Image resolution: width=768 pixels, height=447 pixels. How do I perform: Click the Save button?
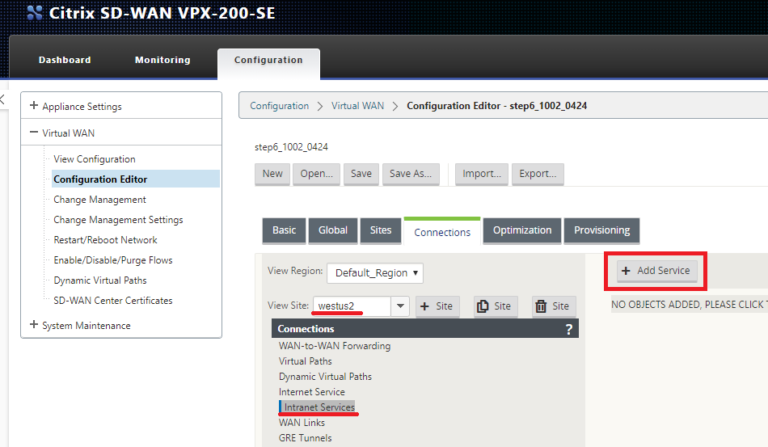coord(361,174)
